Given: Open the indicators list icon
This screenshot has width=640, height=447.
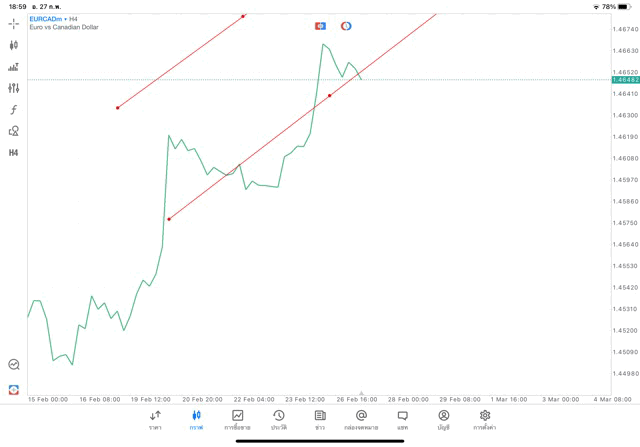Looking at the screenshot, I should pos(14,67).
